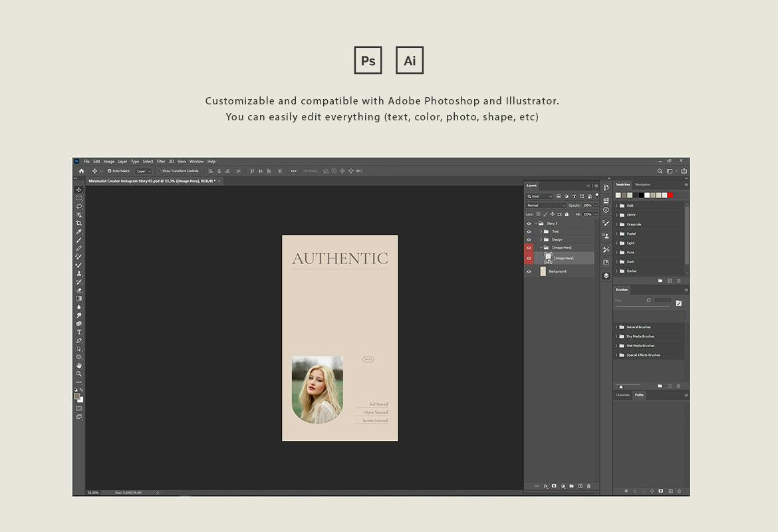Switch to the Channels tab
Screen dimensions: 778x532
pos(622,396)
